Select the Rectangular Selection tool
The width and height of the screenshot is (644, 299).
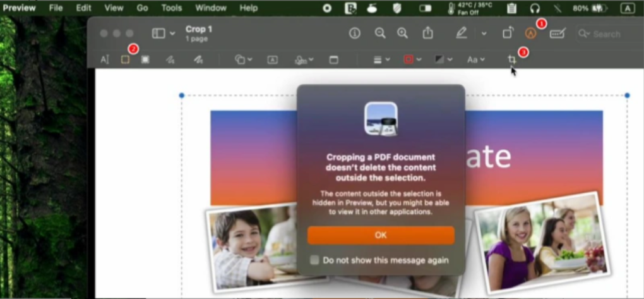pyautogui.click(x=125, y=59)
